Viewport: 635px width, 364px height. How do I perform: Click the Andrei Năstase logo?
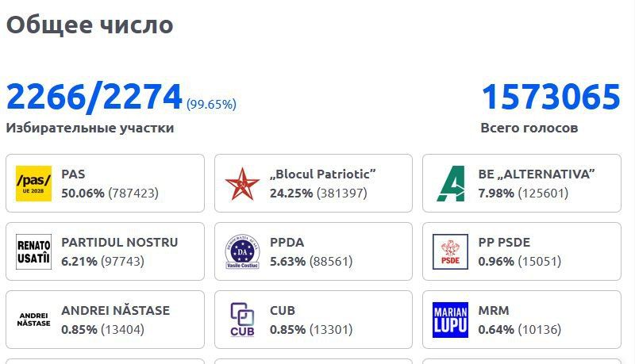[x=33, y=320]
